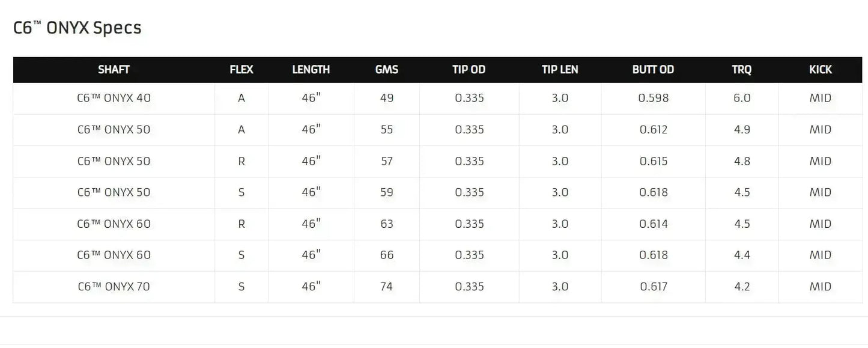Click the TIP LEN column header
868x348 pixels.
point(560,70)
